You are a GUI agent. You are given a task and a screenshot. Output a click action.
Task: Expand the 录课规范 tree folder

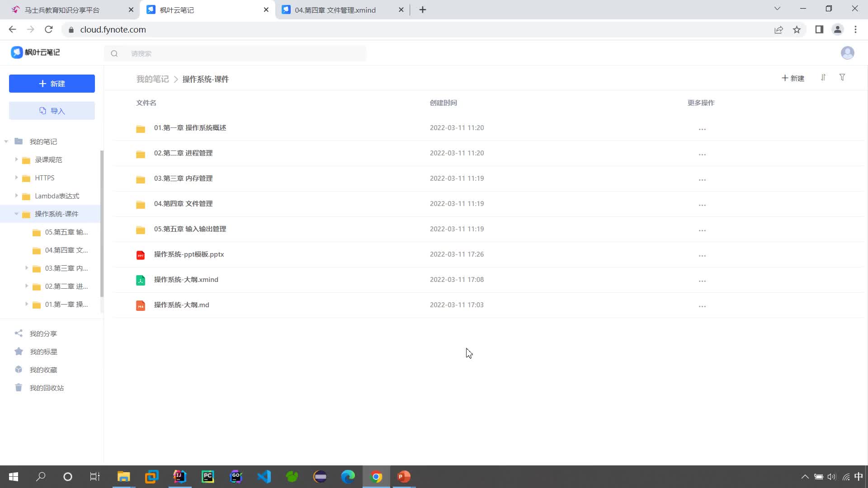tap(16, 160)
